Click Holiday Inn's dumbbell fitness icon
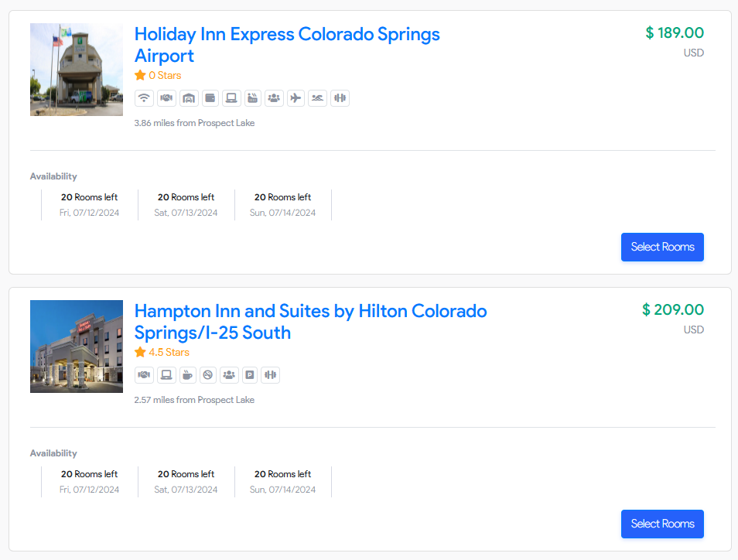This screenshot has height=560, width=738. [x=340, y=98]
